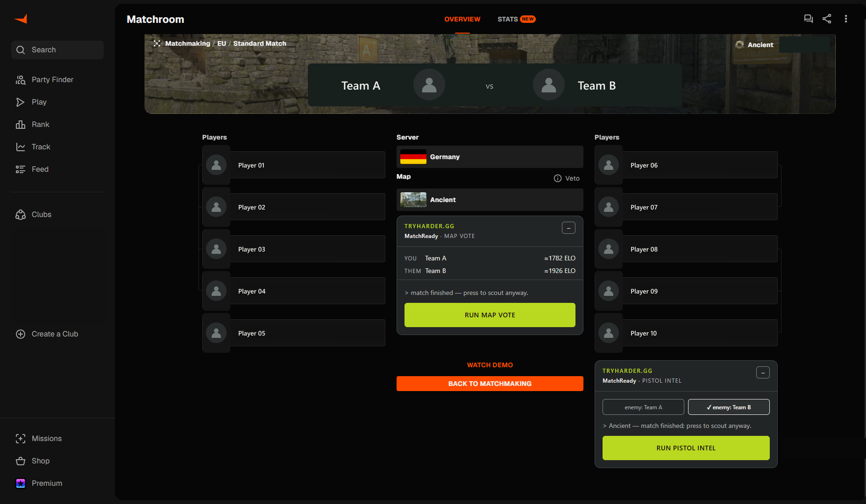Open the Play section icon
866x504 pixels.
pyautogui.click(x=20, y=102)
